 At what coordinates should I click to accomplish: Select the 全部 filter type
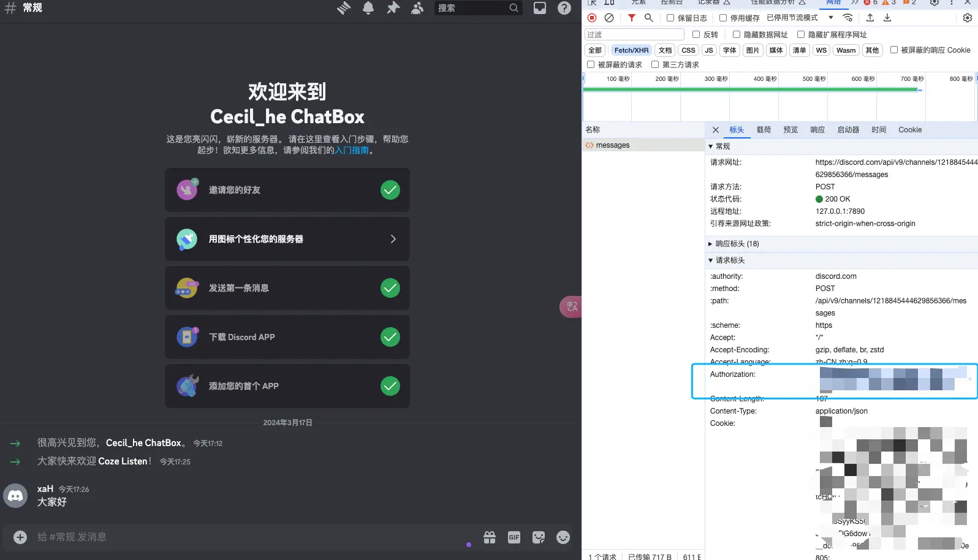(595, 50)
